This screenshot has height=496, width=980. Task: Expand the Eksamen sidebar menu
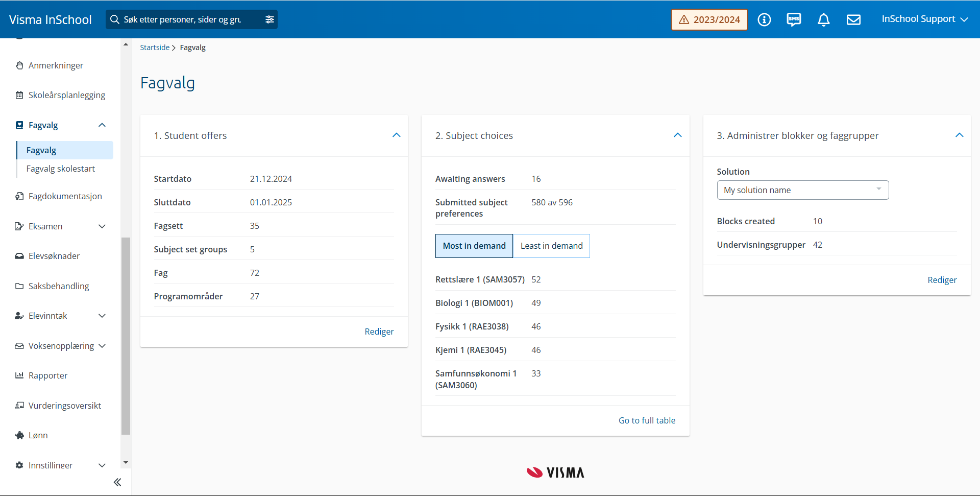pos(102,226)
